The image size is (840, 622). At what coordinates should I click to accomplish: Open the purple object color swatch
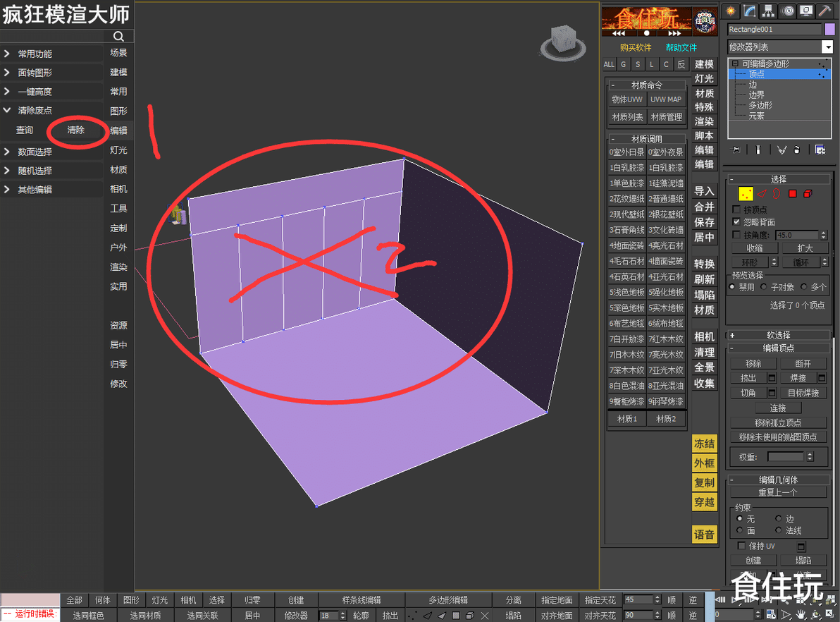point(830,29)
